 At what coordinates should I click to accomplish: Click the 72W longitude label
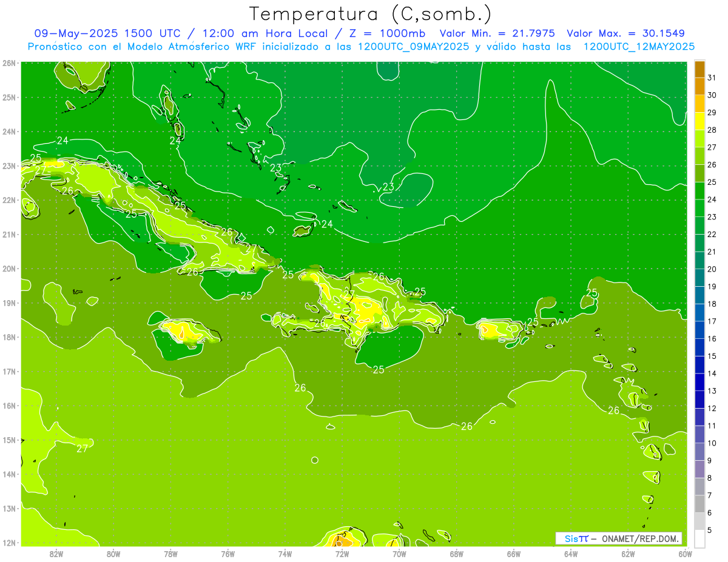click(342, 554)
